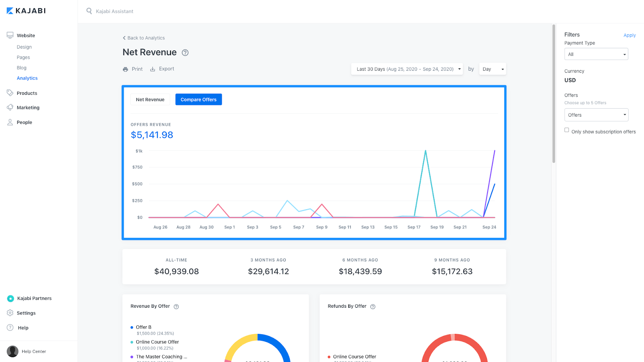Open Help Center link

(34, 352)
